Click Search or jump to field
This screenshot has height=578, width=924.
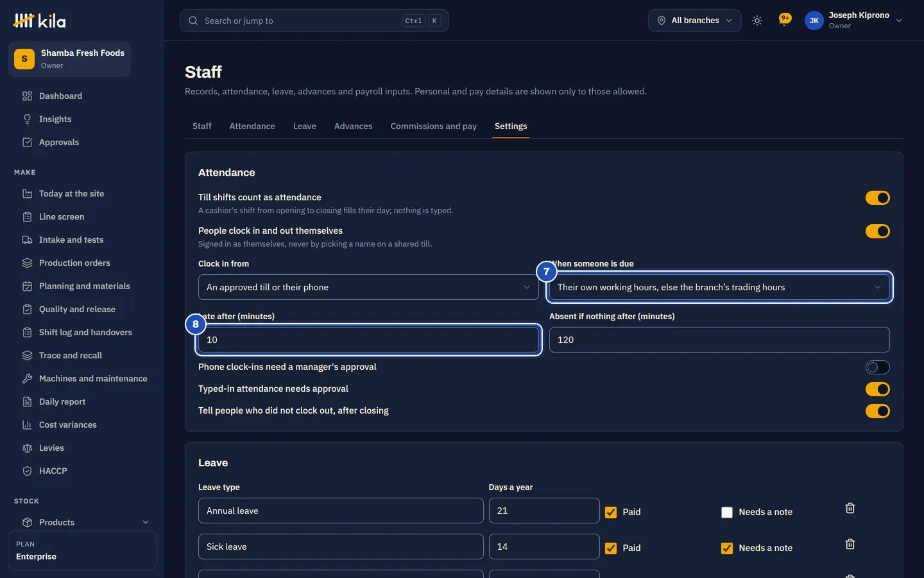(314, 21)
